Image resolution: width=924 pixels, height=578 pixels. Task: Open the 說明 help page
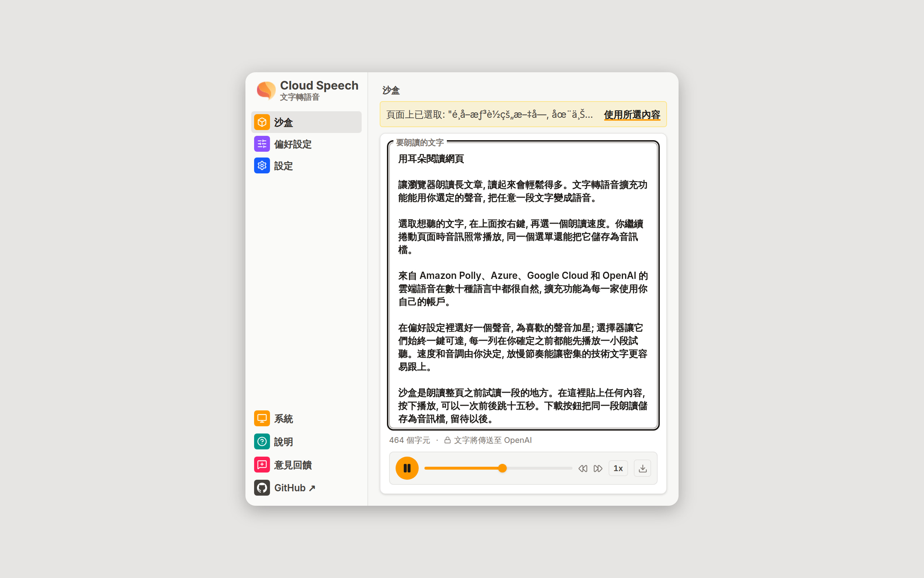306,441
